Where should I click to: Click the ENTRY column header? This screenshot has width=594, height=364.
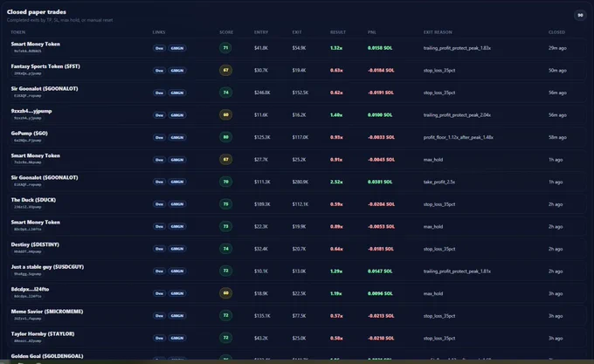[x=261, y=32]
